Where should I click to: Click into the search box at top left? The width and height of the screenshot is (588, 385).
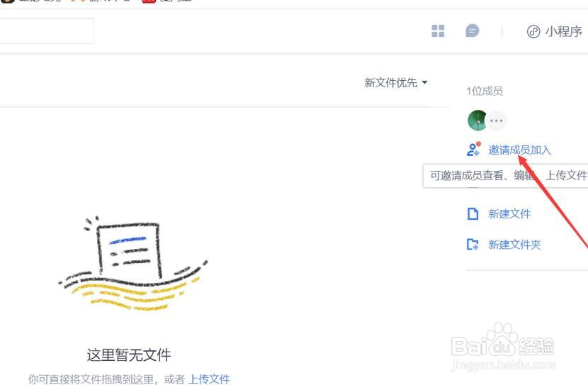pos(47,30)
